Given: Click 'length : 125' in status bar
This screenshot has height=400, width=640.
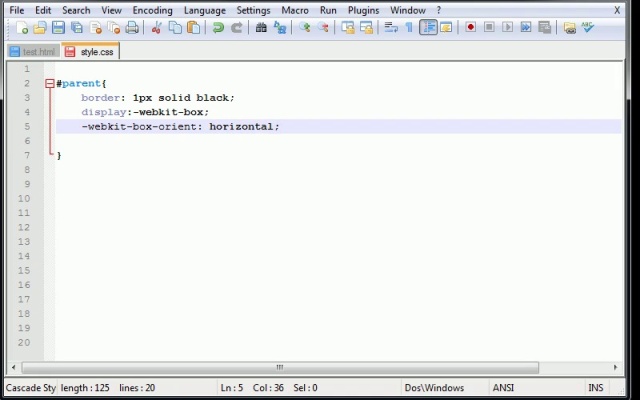Looking at the screenshot, I should tap(85, 387).
